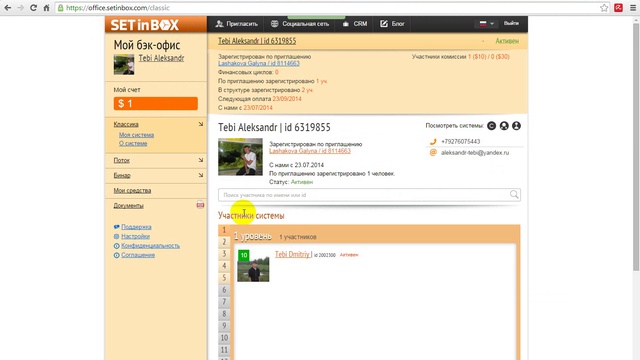Open Chrome hamburger menu

pyautogui.click(x=633, y=8)
